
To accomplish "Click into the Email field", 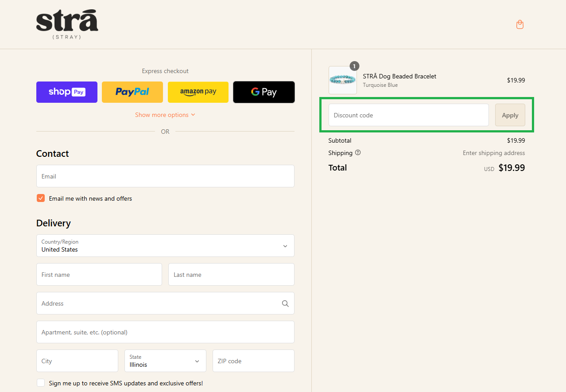I will pyautogui.click(x=165, y=176).
